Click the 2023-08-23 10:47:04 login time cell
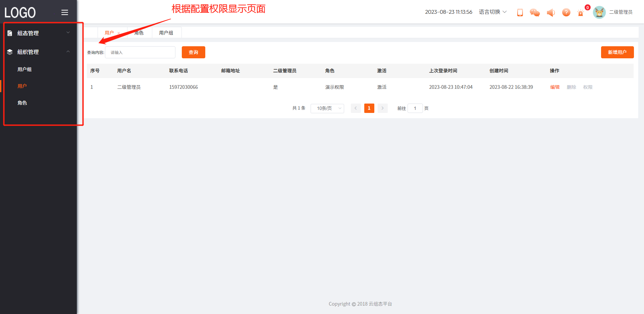This screenshot has height=314, width=644. coord(451,87)
